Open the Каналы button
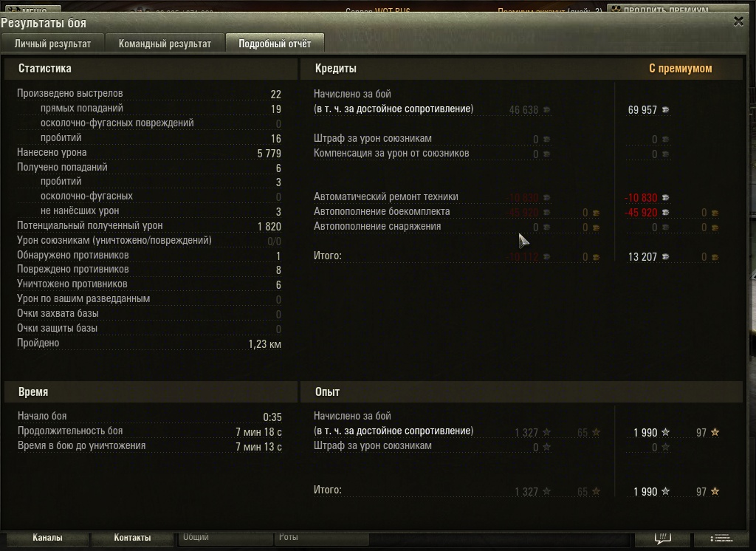Viewport: 756px width, 551px height. (x=47, y=538)
